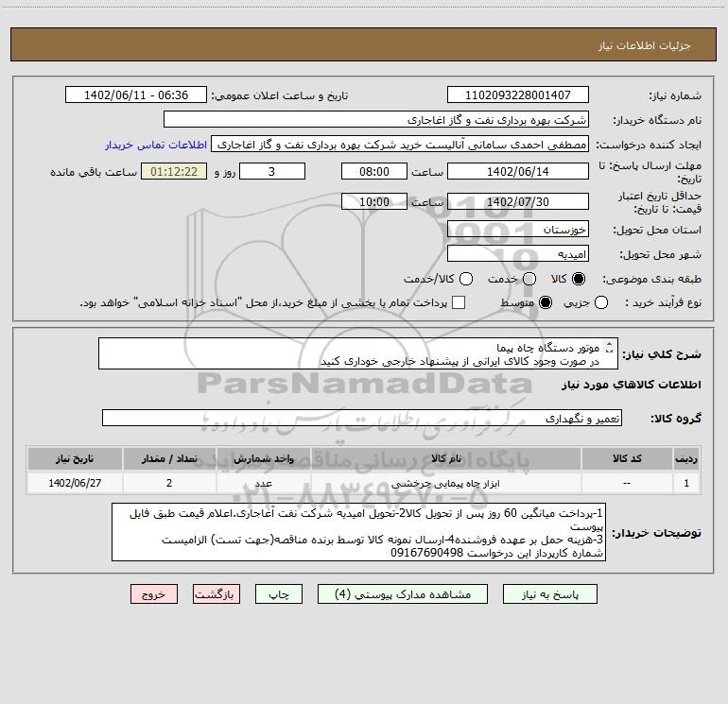
Task: Click the خروج exit button
Action: tap(154, 594)
